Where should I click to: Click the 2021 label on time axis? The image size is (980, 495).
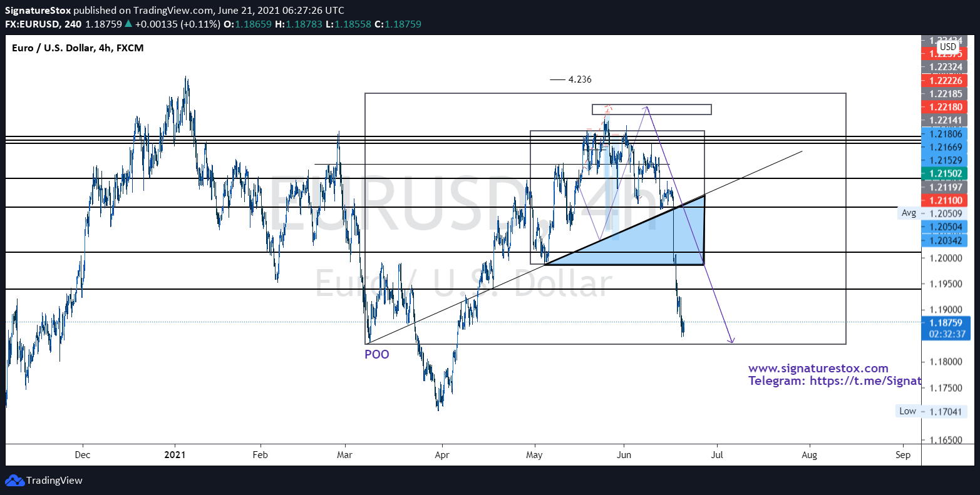pyautogui.click(x=174, y=455)
